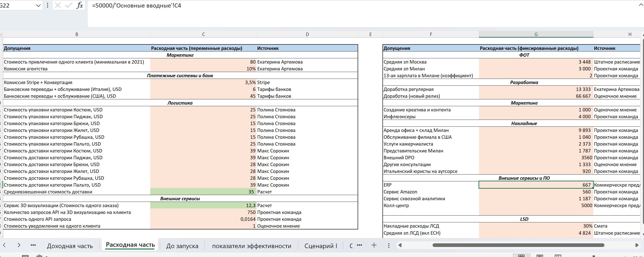Click the tab bar resize handle dots
This screenshot has width=644, height=257.
(x=389, y=245)
